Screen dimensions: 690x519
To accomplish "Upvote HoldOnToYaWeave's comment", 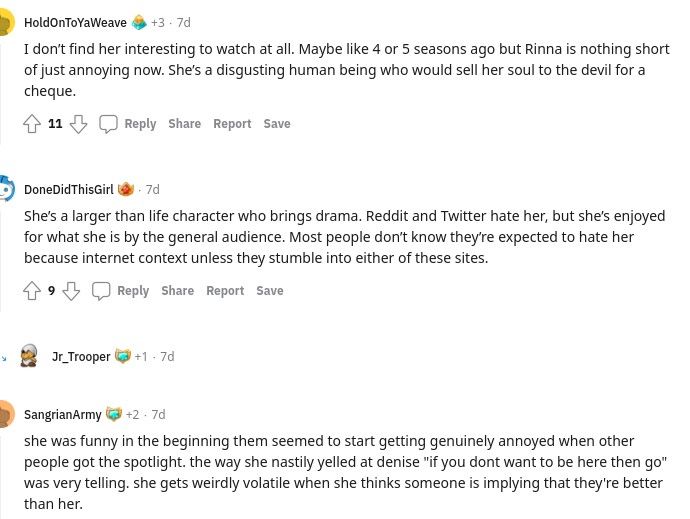I will click(32, 124).
